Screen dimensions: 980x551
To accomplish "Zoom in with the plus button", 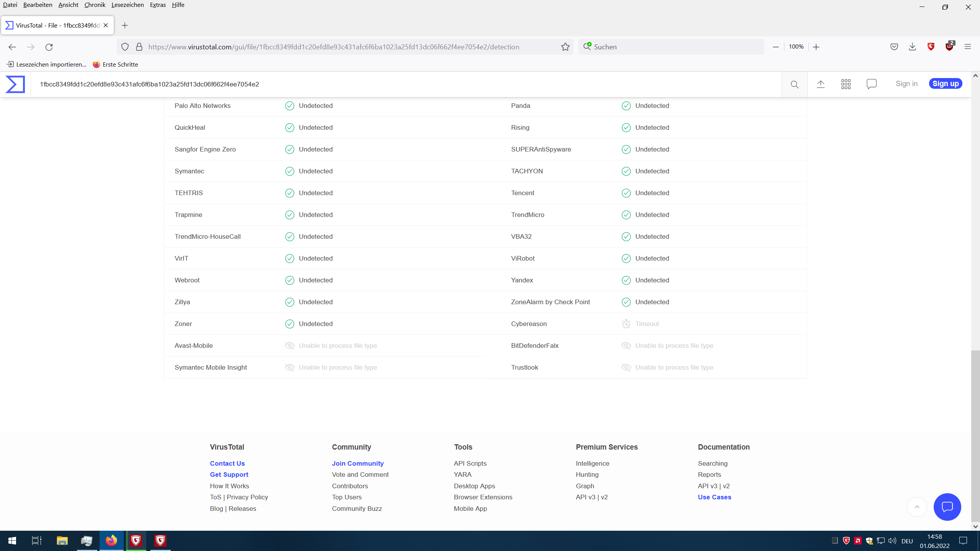I will [x=816, y=47].
